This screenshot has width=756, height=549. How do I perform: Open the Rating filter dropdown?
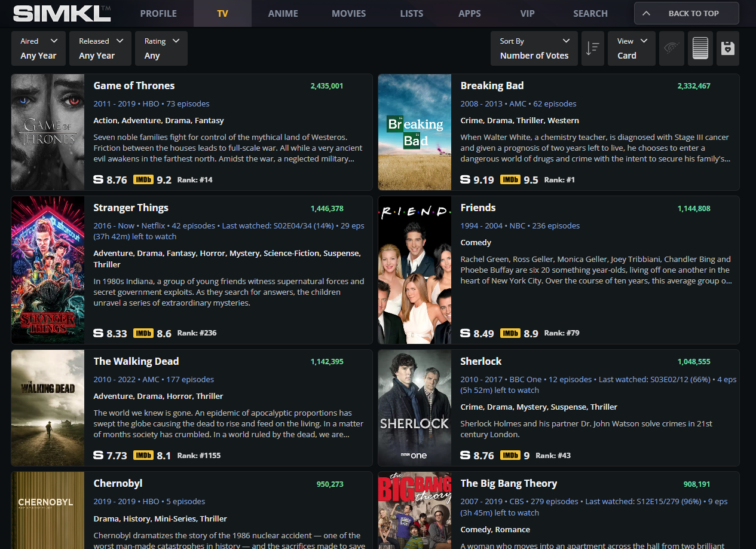(161, 48)
